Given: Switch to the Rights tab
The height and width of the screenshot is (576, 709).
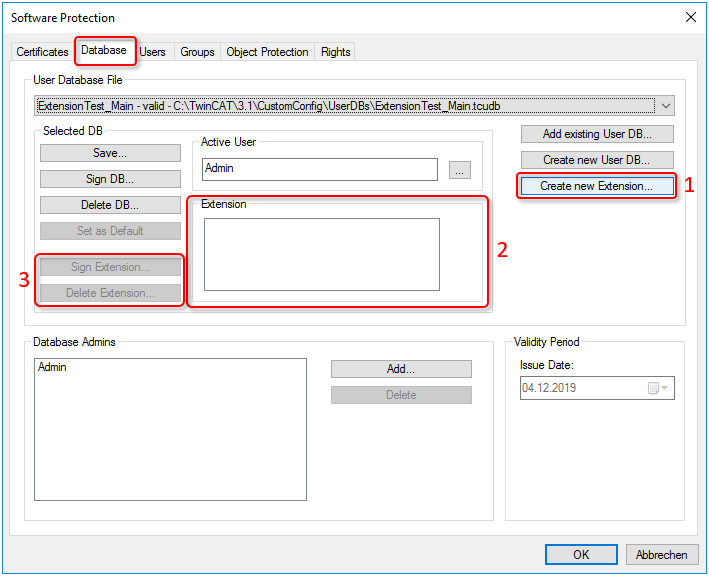Looking at the screenshot, I should [336, 52].
